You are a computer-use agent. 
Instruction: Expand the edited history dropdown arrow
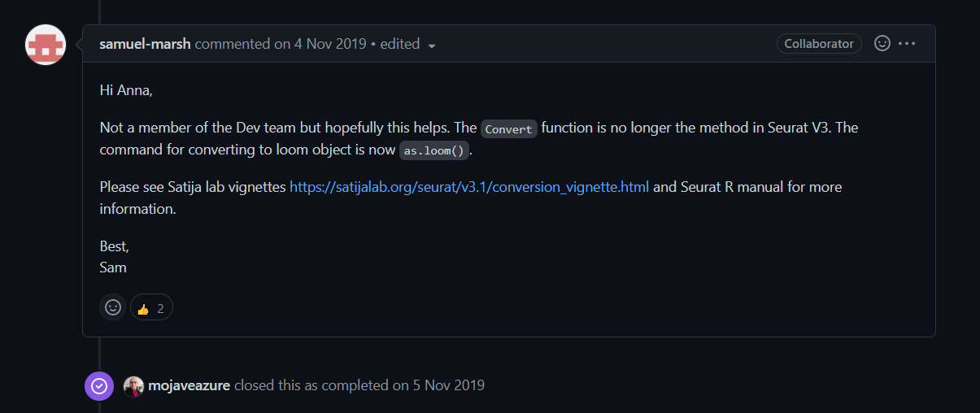point(432,46)
